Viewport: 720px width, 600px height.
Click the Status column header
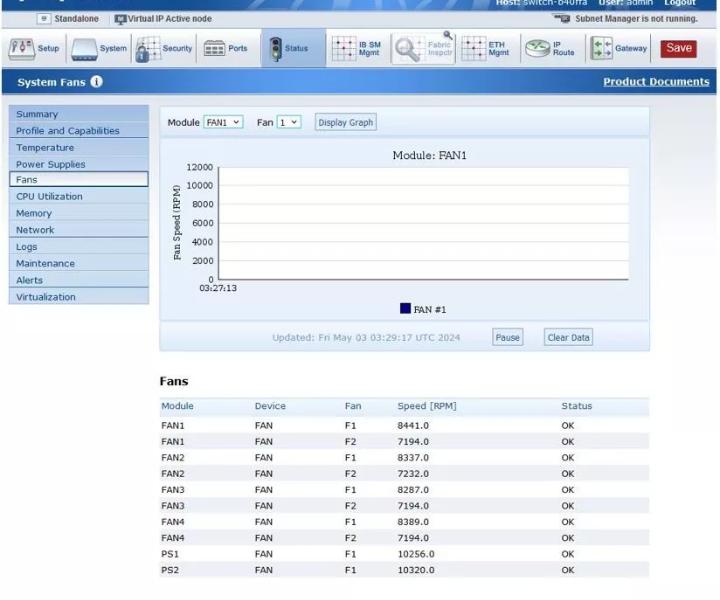coord(577,406)
